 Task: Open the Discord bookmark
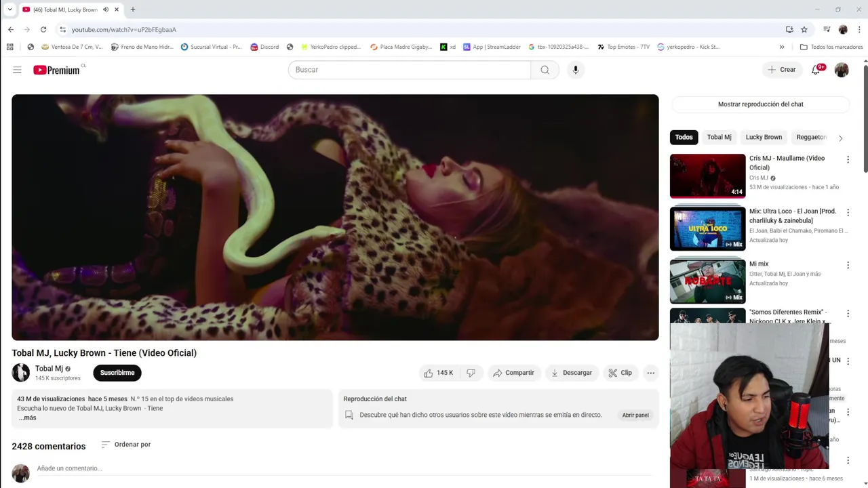pyautogui.click(x=264, y=47)
